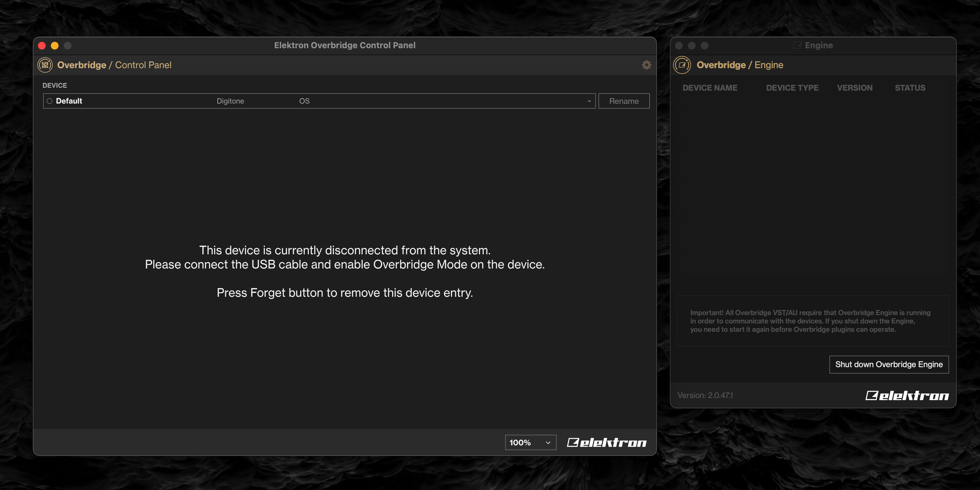Click the DEVICE NAME column header

[x=709, y=88]
